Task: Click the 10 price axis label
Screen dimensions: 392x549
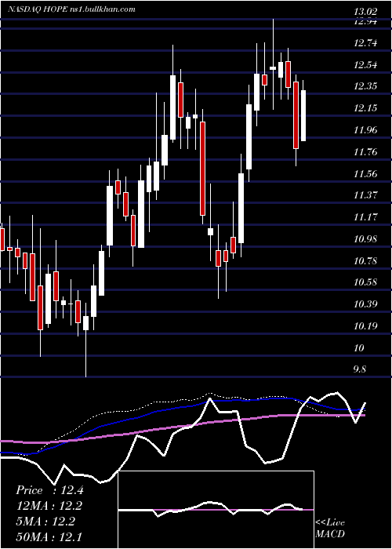Action: point(359,348)
